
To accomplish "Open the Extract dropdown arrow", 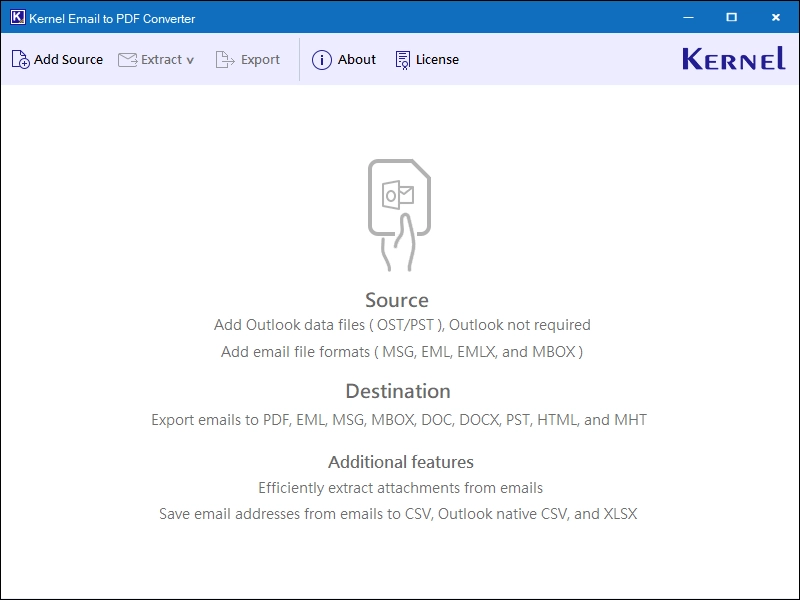I will tap(190, 60).
